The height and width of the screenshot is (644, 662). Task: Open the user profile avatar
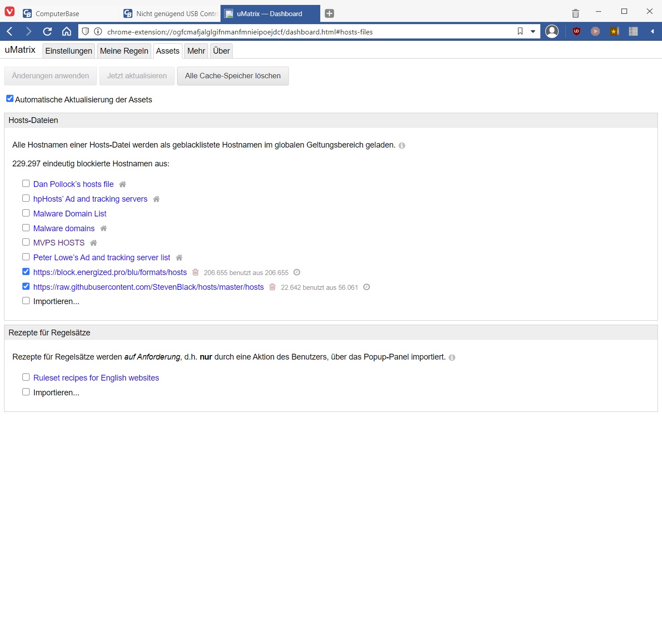point(552,31)
